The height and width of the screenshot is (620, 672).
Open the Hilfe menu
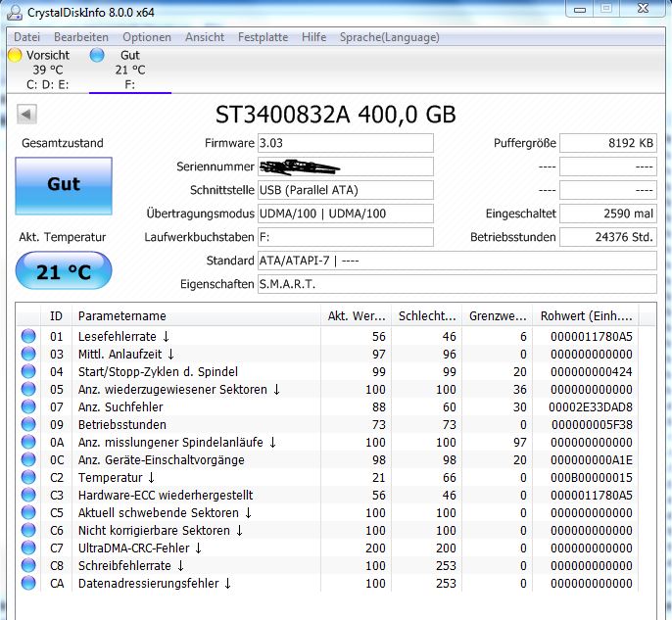tap(313, 37)
